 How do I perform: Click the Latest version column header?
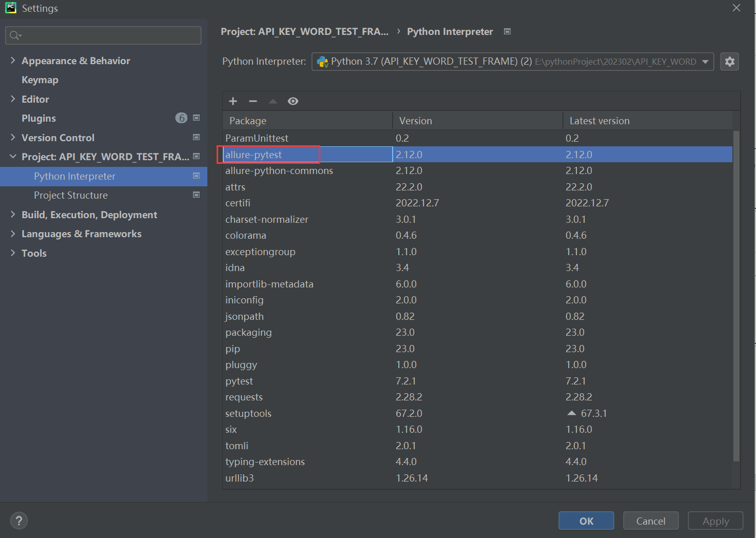click(648, 121)
